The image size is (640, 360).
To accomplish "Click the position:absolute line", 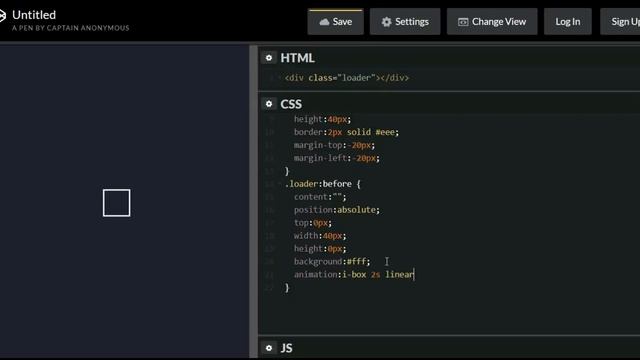I will point(336,210).
